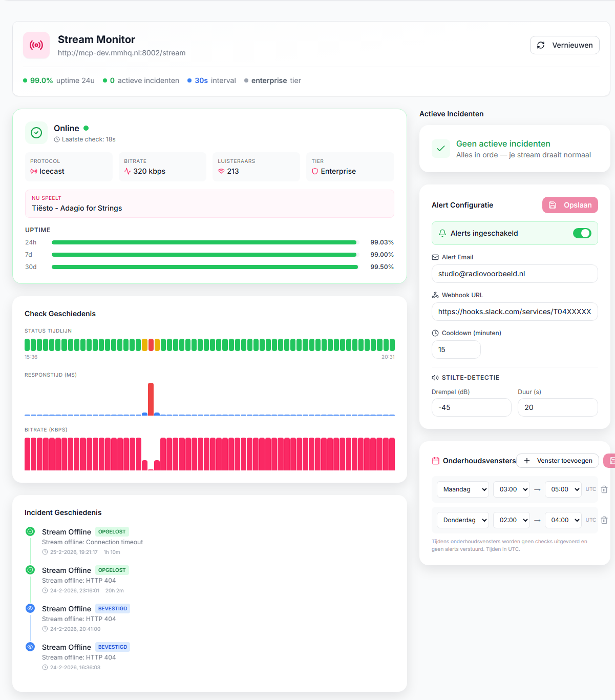Click the 24h uptime progress bar
The width and height of the screenshot is (615, 700).
(205, 242)
